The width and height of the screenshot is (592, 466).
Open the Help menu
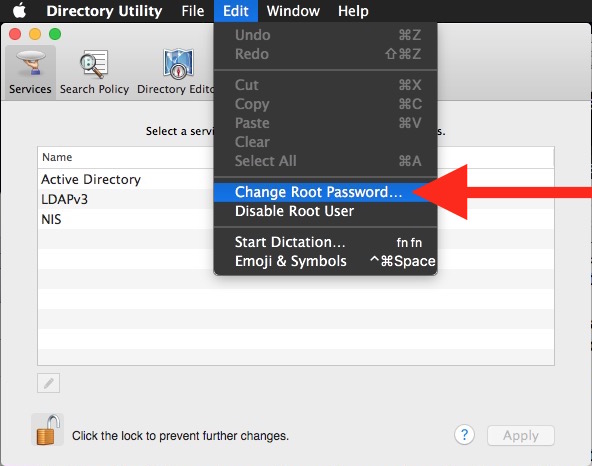(x=353, y=11)
